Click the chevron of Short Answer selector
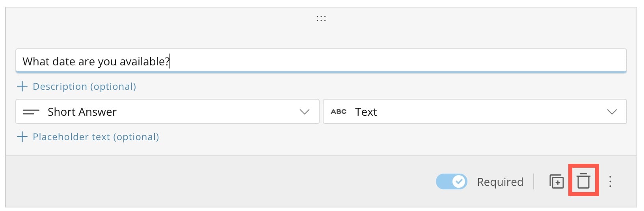The image size is (644, 211). (x=305, y=112)
